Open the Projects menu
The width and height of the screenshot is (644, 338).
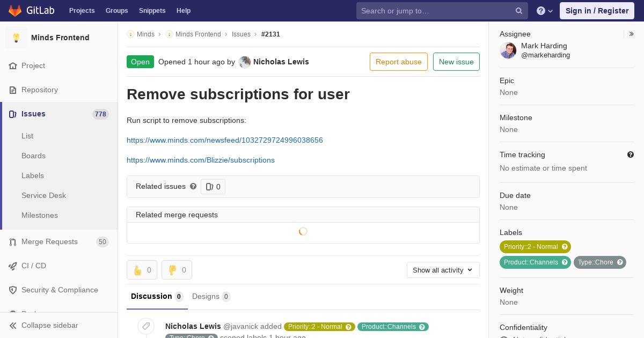tap(82, 11)
